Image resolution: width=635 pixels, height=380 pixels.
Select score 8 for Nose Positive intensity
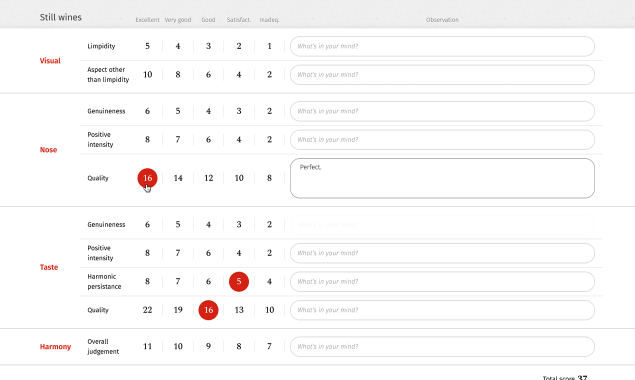click(147, 139)
